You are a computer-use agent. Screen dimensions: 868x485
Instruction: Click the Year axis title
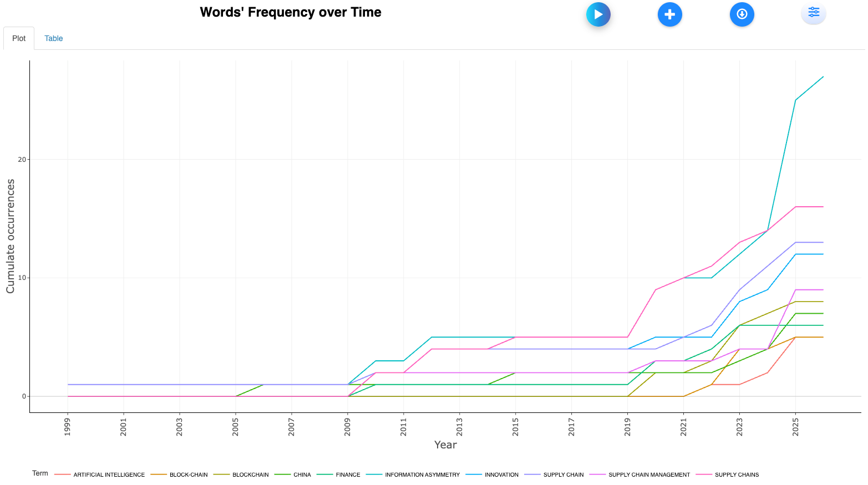click(445, 445)
